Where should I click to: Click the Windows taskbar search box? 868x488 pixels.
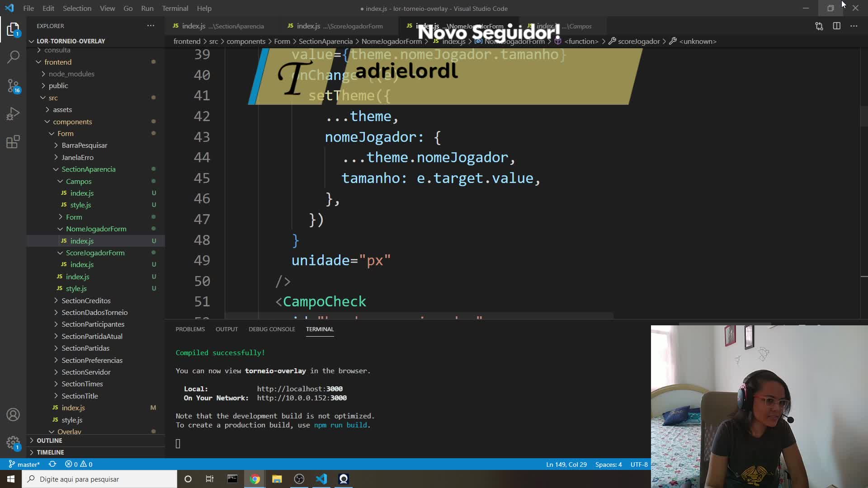pyautogui.click(x=99, y=479)
